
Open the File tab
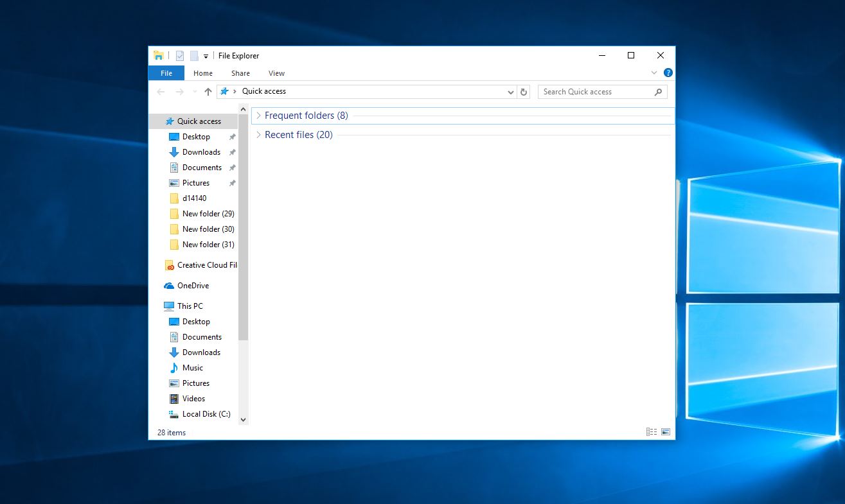point(166,73)
